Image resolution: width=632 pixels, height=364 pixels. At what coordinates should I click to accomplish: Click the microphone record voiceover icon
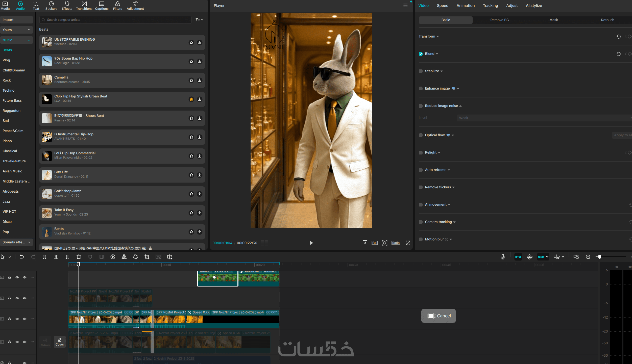(x=503, y=257)
